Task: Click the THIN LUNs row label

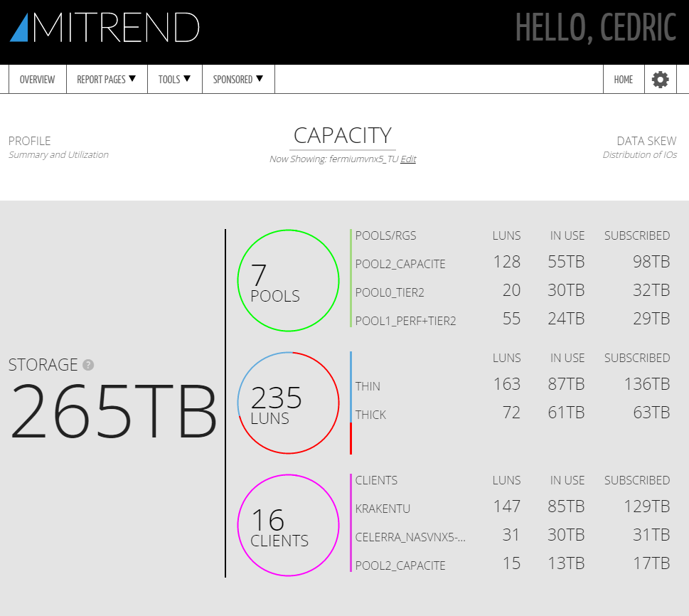Action: click(x=368, y=386)
